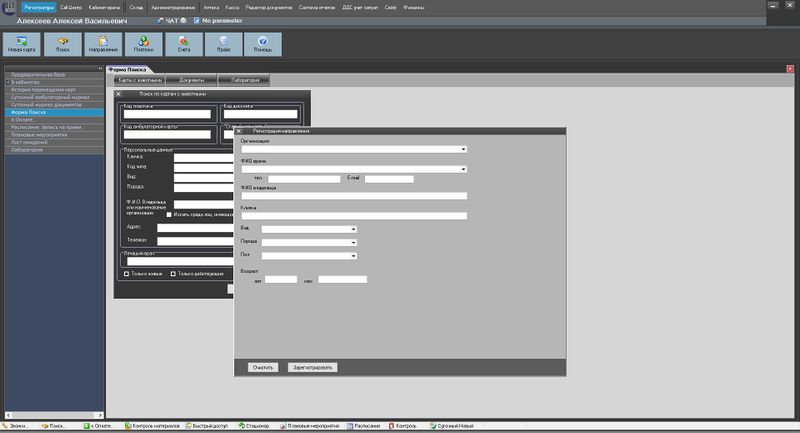Enable the Только живые checkbox
This screenshot has width=800, height=433.
click(x=125, y=274)
